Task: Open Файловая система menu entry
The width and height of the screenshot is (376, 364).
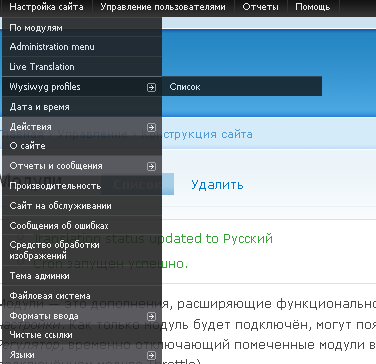Action: click(82, 296)
